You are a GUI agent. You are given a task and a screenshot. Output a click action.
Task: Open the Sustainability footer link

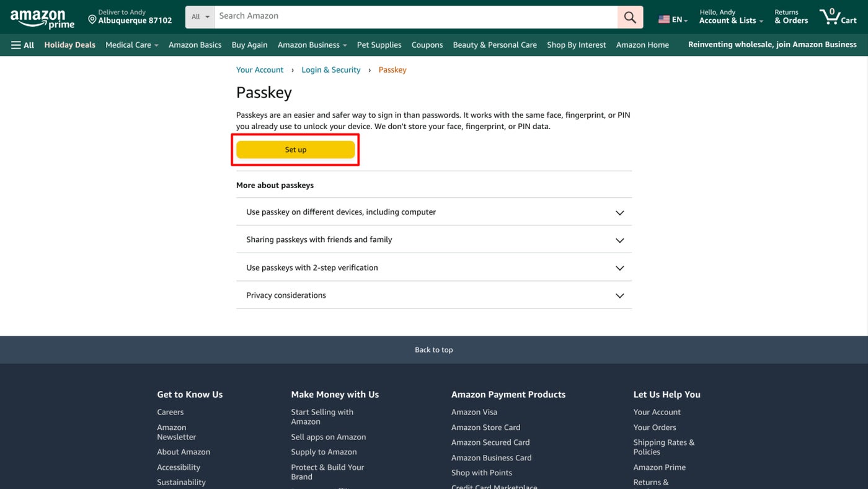click(181, 482)
